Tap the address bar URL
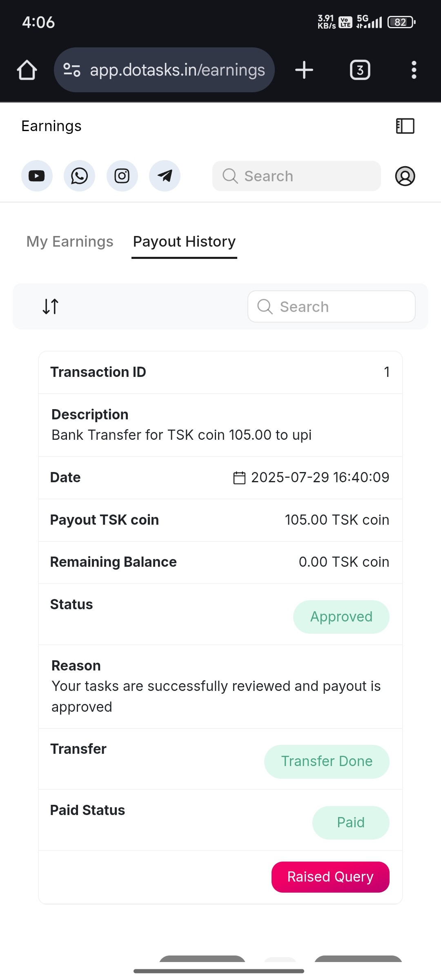The width and height of the screenshot is (441, 980). point(177,70)
